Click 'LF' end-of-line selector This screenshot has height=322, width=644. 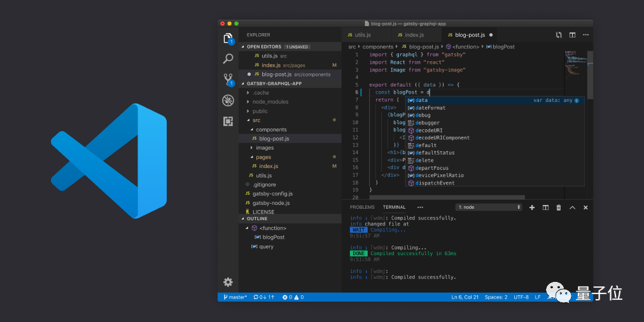point(538,297)
